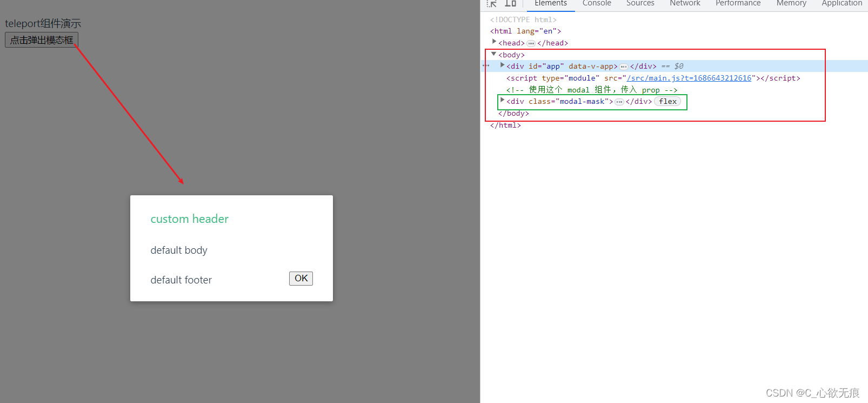
Task: Switch to the Network tab
Action: click(x=685, y=4)
